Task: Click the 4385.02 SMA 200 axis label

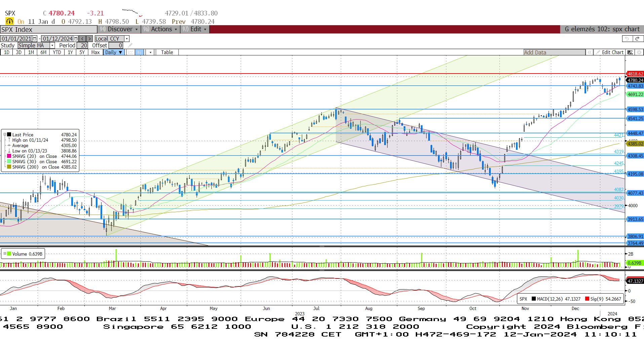Action: tap(635, 144)
